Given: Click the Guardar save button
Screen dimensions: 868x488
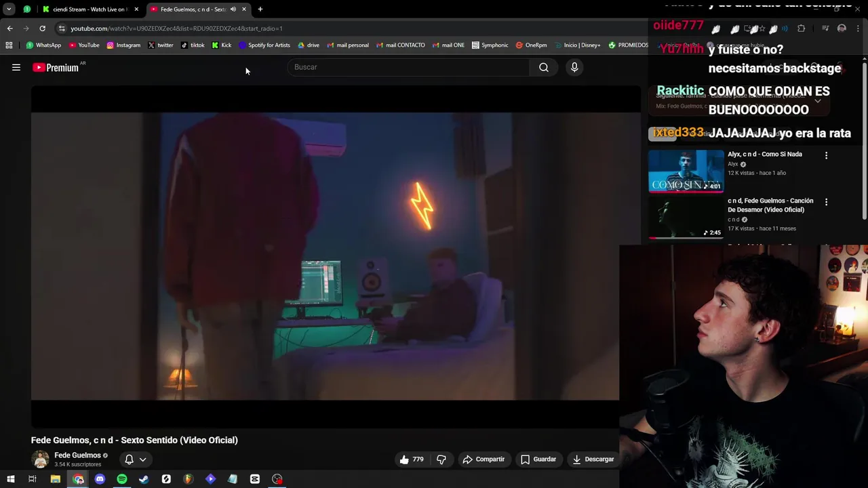Looking at the screenshot, I should pyautogui.click(x=538, y=459).
